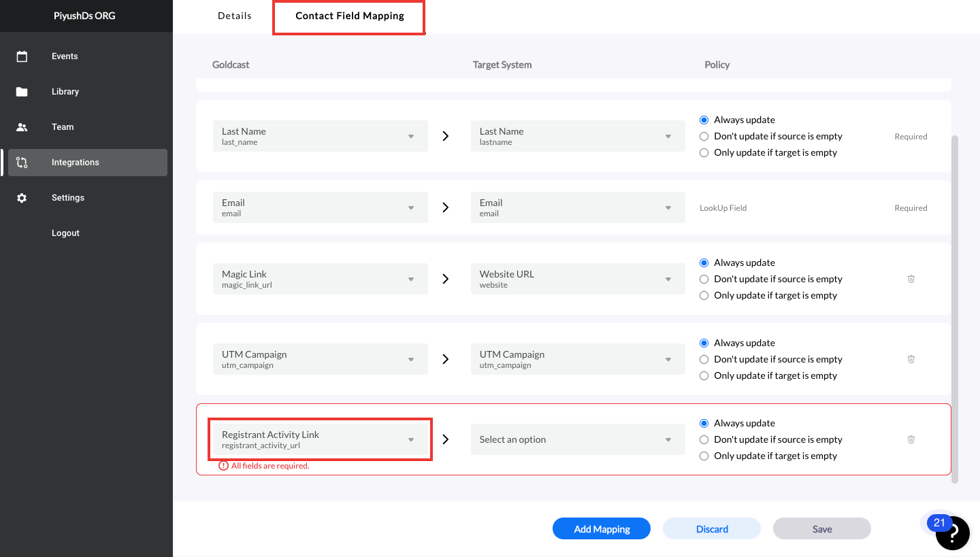Choose Only update if target empty for Registrant Activity Link
This screenshot has height=557, width=980.
pyautogui.click(x=704, y=456)
